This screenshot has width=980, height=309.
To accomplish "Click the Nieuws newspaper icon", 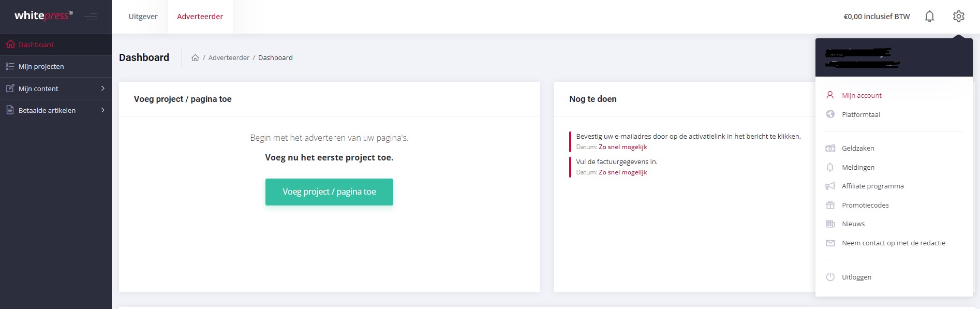I will pos(830,224).
